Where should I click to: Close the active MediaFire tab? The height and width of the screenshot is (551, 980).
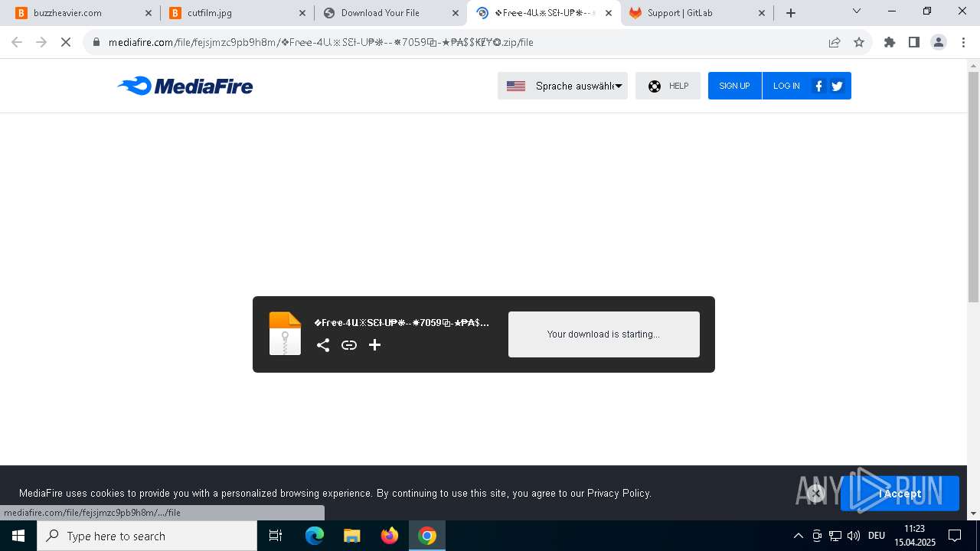(x=609, y=13)
